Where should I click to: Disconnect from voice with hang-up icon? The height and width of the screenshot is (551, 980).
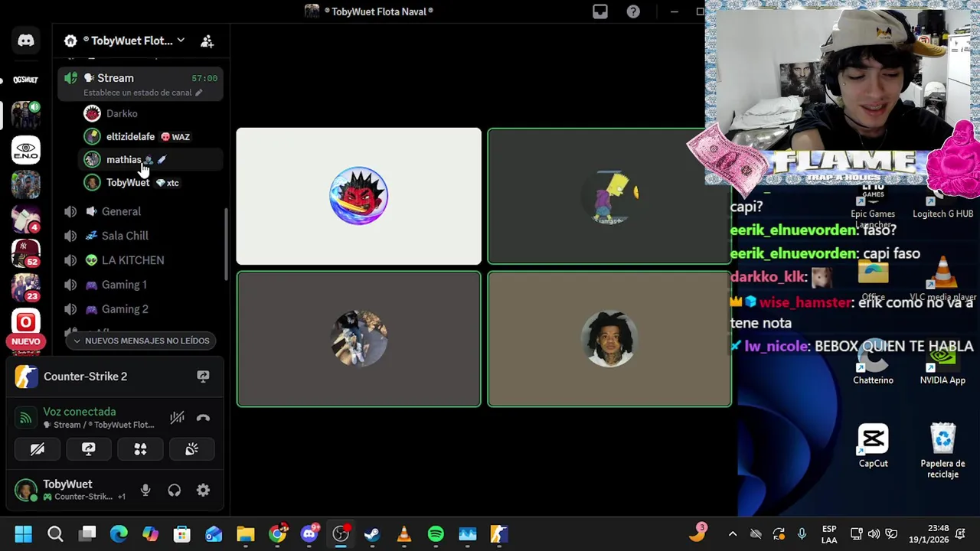coord(203,418)
